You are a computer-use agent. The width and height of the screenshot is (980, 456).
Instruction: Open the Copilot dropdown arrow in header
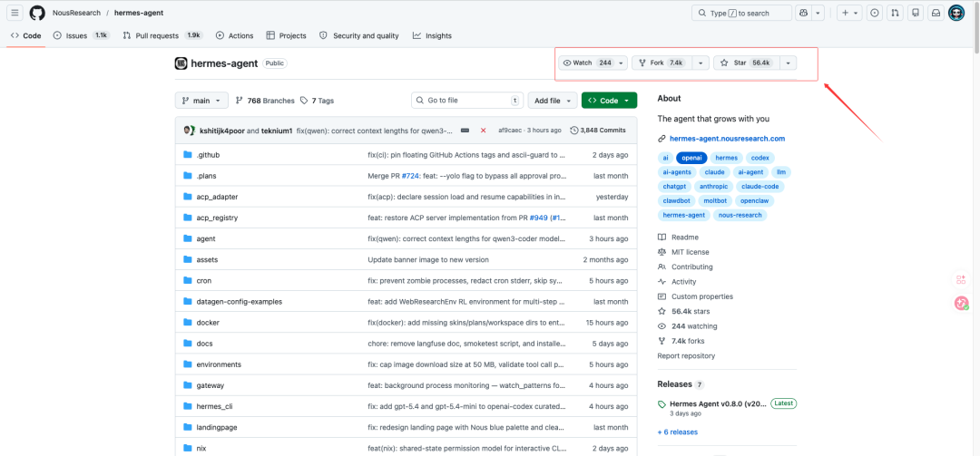818,13
